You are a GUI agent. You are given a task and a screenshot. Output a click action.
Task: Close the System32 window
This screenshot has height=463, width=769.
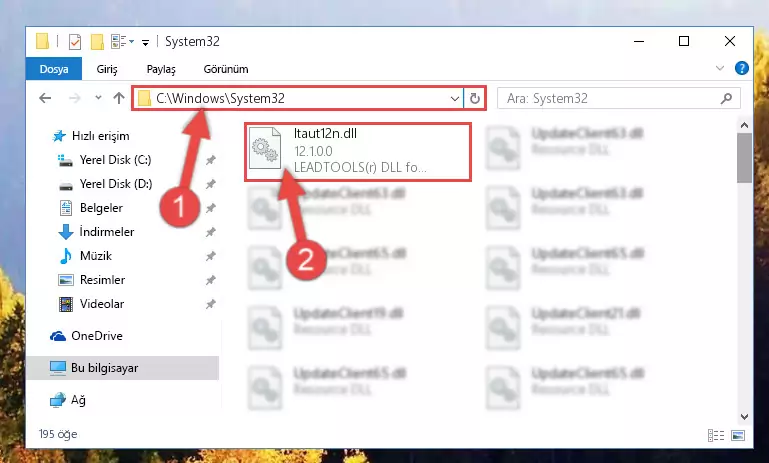click(730, 41)
